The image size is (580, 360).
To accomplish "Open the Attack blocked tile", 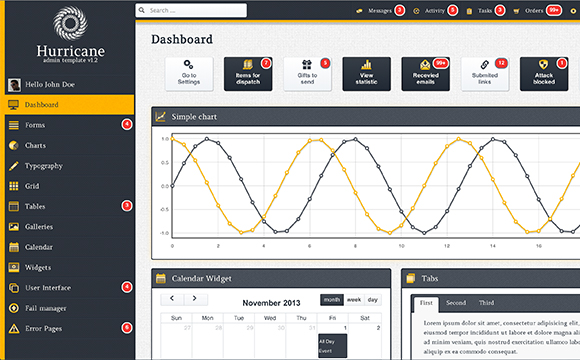I will click(x=544, y=74).
